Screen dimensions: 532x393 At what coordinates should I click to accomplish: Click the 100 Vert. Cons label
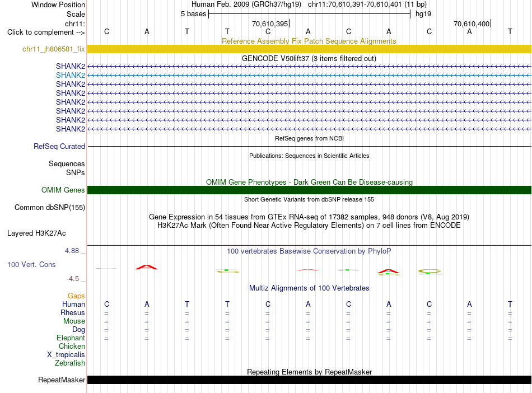pos(31,264)
